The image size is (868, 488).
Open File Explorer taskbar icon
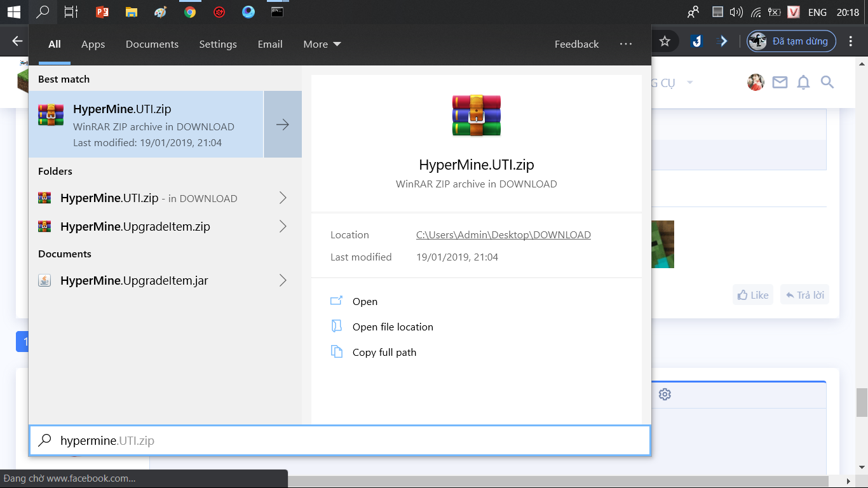[131, 11]
